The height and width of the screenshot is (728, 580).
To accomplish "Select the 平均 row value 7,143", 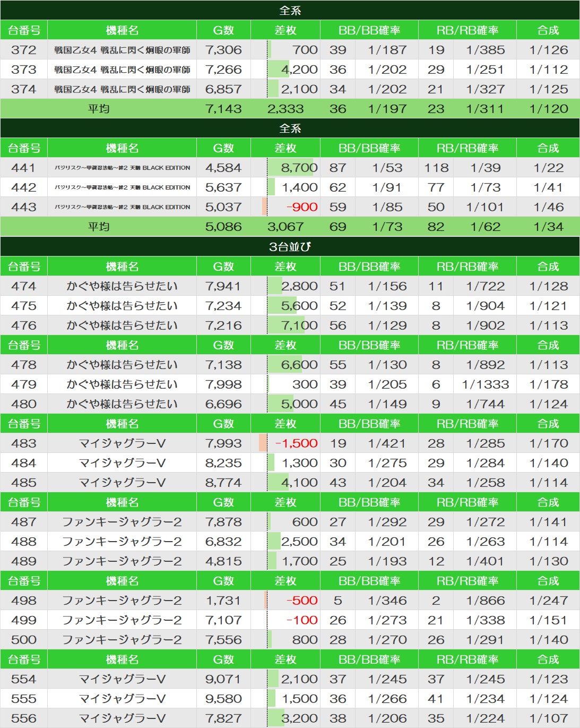I will tap(223, 109).
